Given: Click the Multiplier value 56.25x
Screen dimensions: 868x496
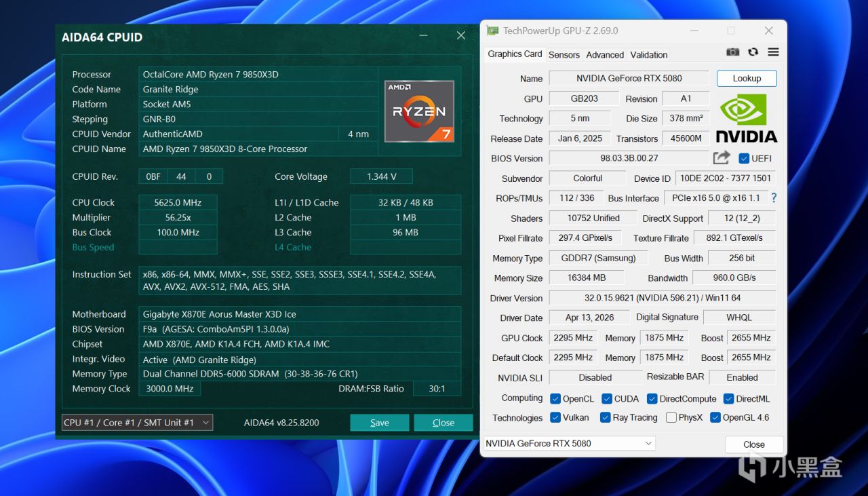Looking at the screenshot, I should tap(178, 217).
